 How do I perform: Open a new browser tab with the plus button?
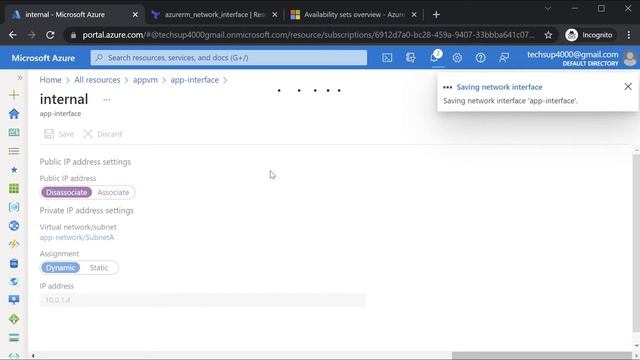pos(436,15)
